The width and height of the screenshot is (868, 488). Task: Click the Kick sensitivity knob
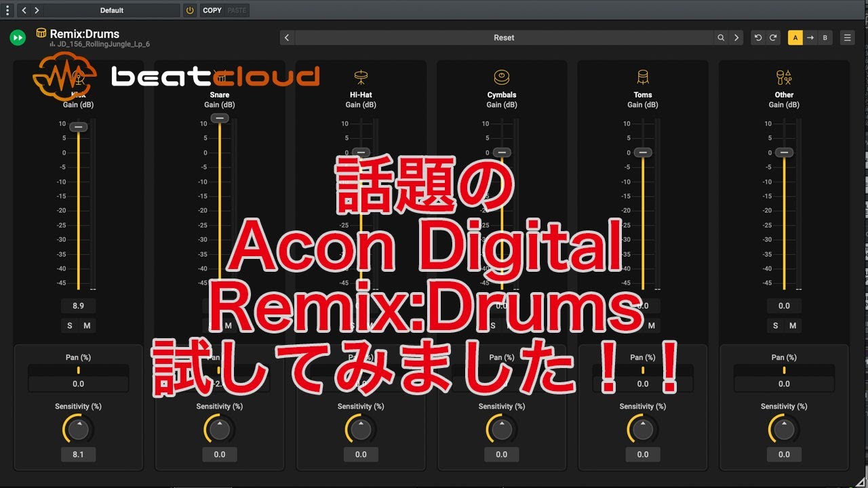click(x=79, y=429)
